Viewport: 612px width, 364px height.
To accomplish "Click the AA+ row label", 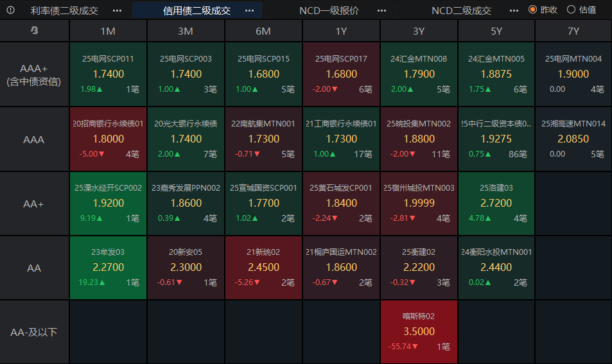I will pyautogui.click(x=34, y=204).
